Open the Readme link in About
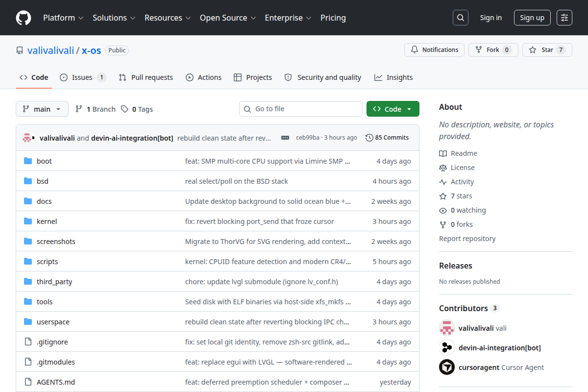This screenshot has height=392, width=588. pos(458,153)
